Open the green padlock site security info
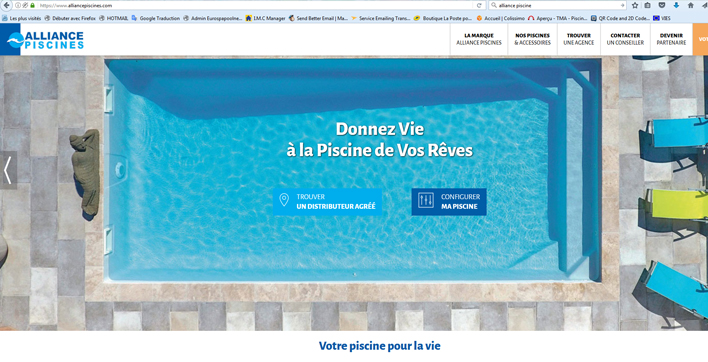Screen dimensions: 708x362 coord(33,5)
